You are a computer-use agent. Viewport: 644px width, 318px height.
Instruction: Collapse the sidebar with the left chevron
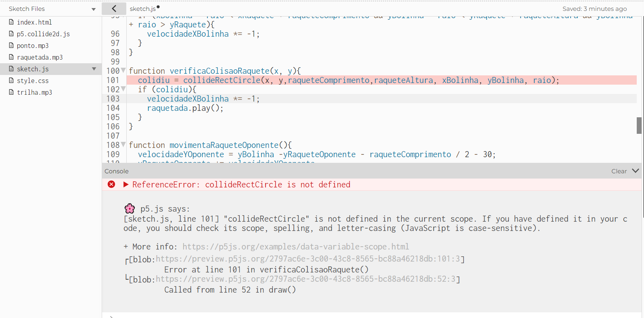coord(114,8)
